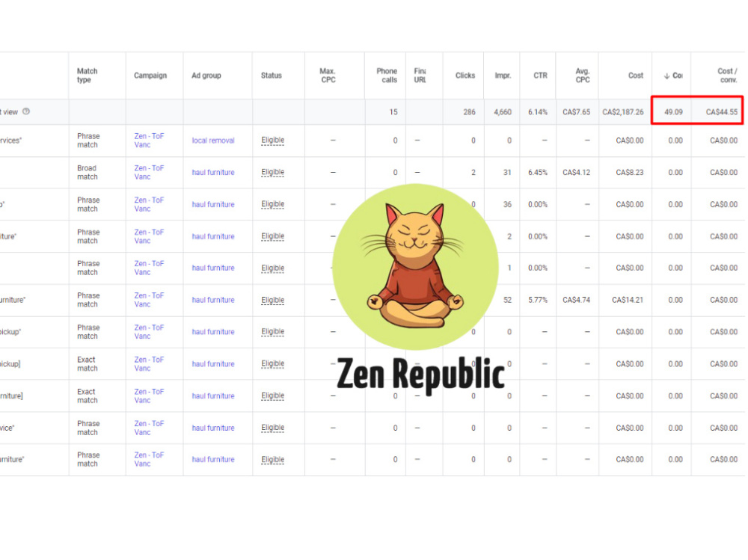The height and width of the screenshot is (560, 748).
Task: Select total phone calls value 15
Action: [393, 112]
